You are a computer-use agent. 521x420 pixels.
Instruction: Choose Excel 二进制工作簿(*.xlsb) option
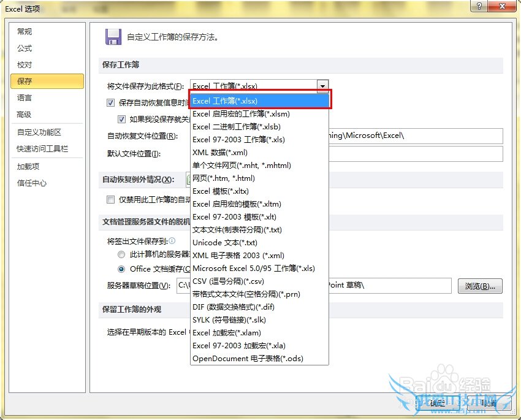tap(259, 126)
